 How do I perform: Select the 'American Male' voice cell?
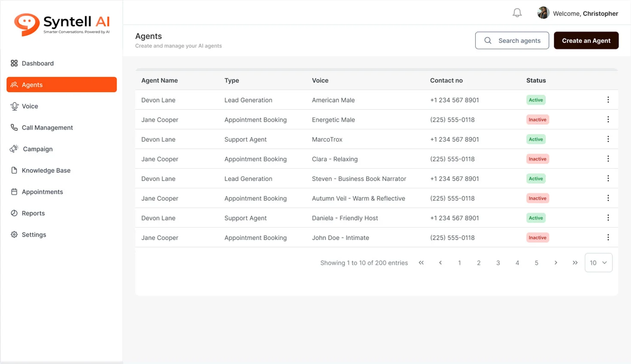(x=334, y=100)
